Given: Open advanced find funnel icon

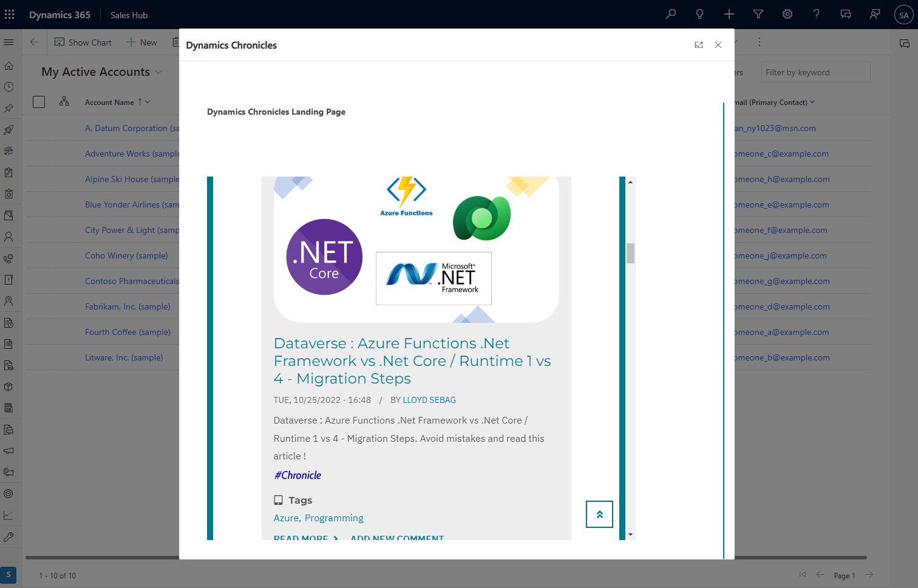Looking at the screenshot, I should click(758, 14).
